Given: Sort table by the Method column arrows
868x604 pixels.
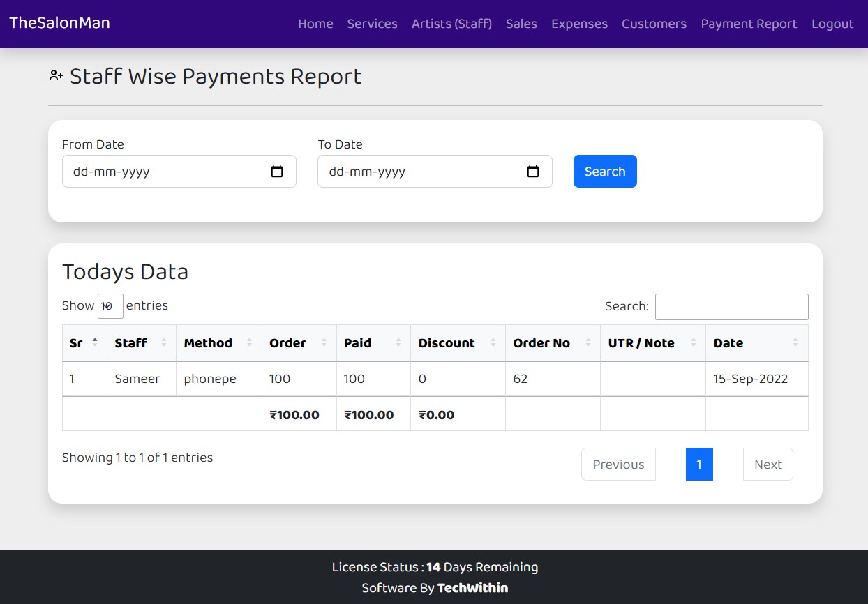Looking at the screenshot, I should [249, 342].
